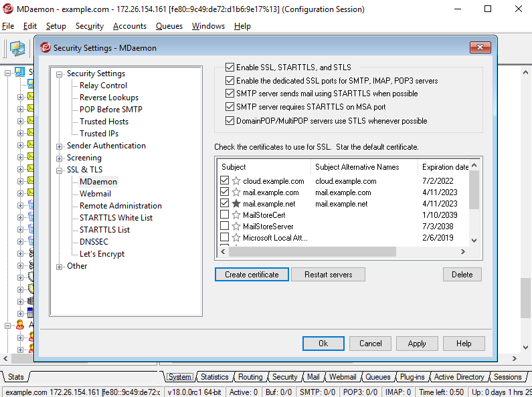This screenshot has height=397, width=532.
Task: Select Let's Encrypt in the settings tree
Action: pos(102,254)
